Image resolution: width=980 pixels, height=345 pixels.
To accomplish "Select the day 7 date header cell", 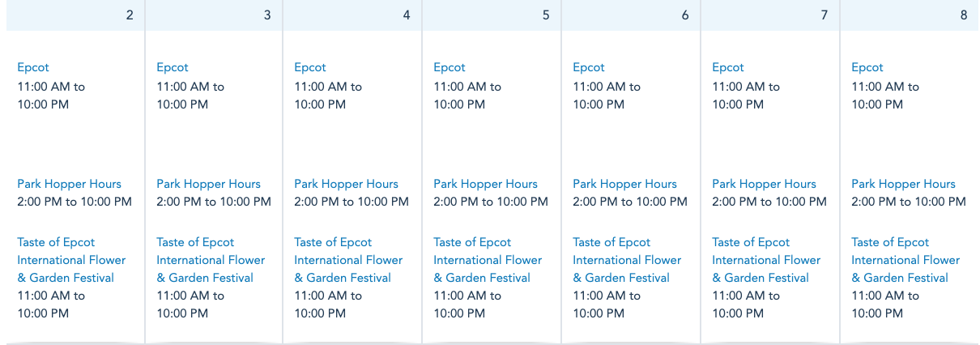I will click(x=770, y=15).
